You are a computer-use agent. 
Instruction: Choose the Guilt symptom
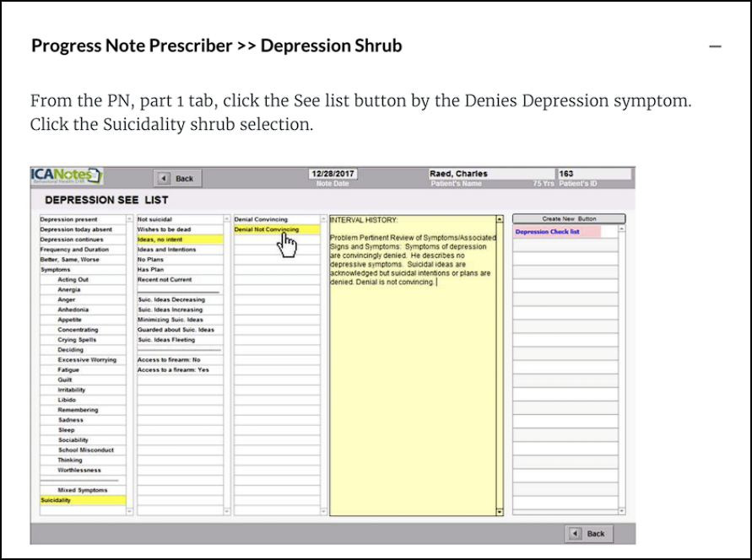[83, 380]
